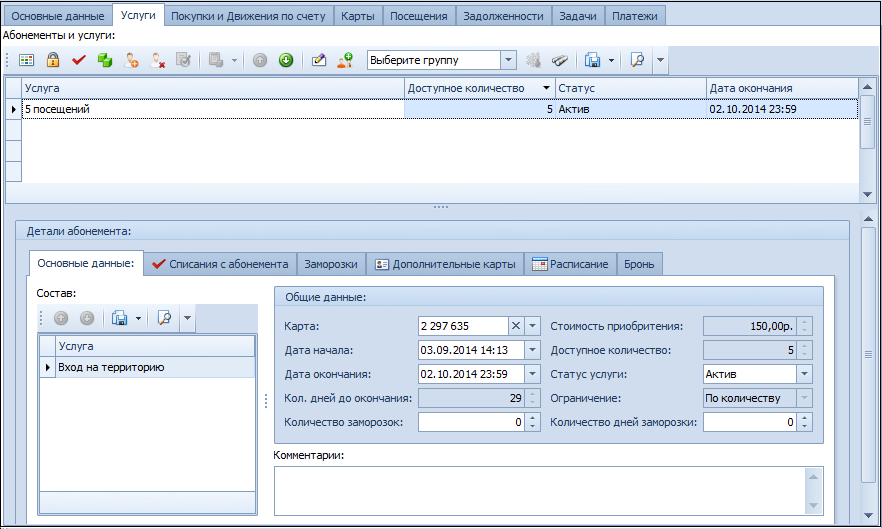The height and width of the screenshot is (529, 882).
Task: Open the 'Дата начала' date dropdown
Action: point(532,350)
